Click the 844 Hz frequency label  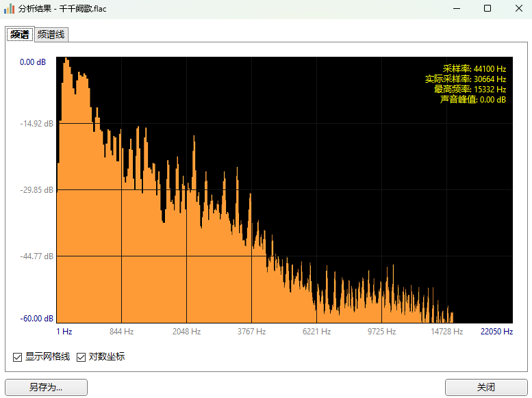pyautogui.click(x=121, y=332)
